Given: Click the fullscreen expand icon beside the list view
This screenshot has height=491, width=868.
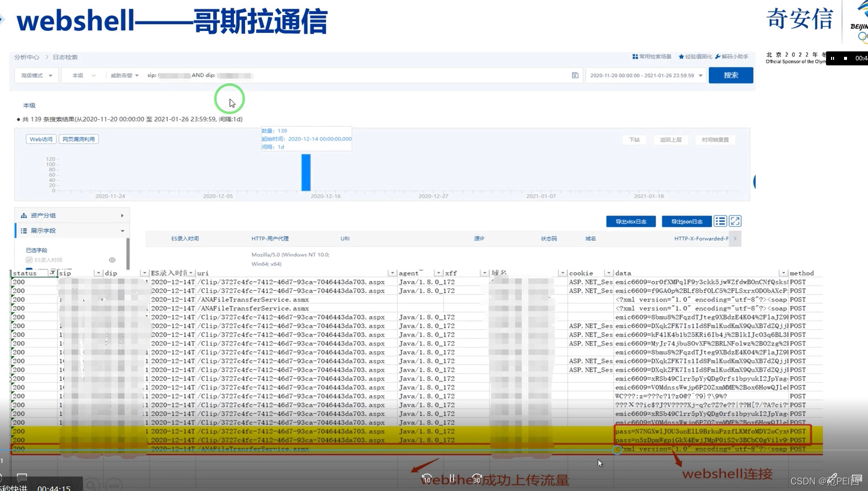Looking at the screenshot, I should tap(735, 221).
